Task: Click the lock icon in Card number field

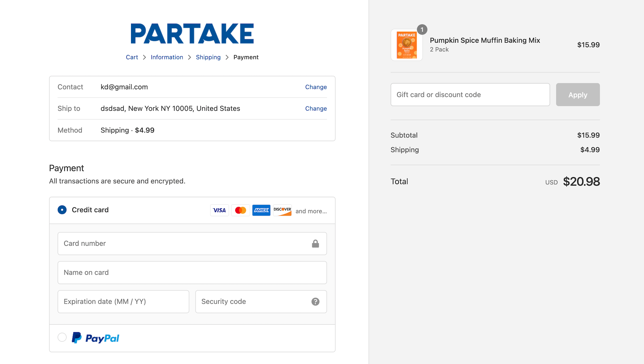Action: (x=315, y=244)
